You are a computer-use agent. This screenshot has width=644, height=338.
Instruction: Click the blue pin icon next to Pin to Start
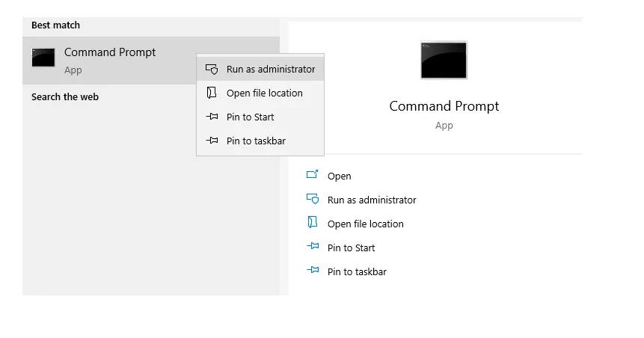313,247
